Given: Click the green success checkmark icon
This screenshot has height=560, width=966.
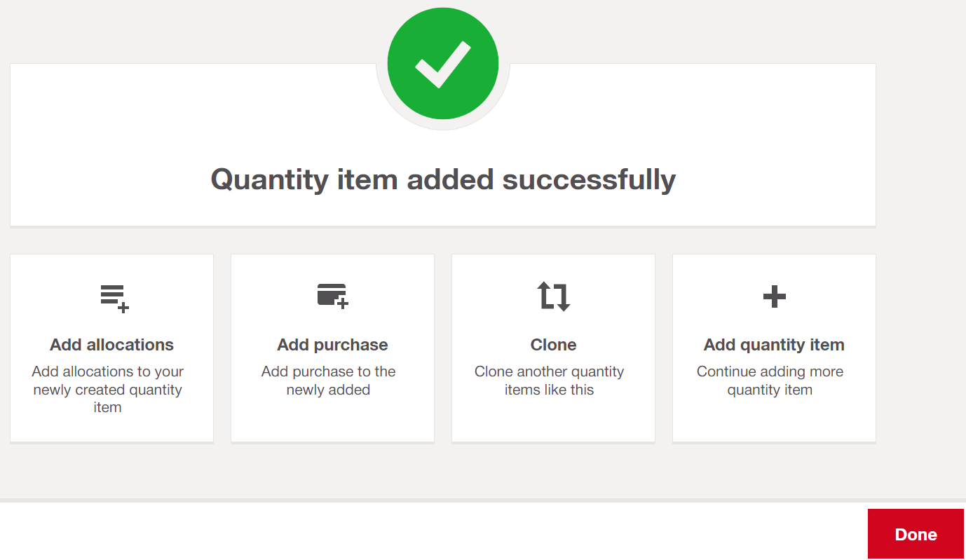Looking at the screenshot, I should [443, 64].
